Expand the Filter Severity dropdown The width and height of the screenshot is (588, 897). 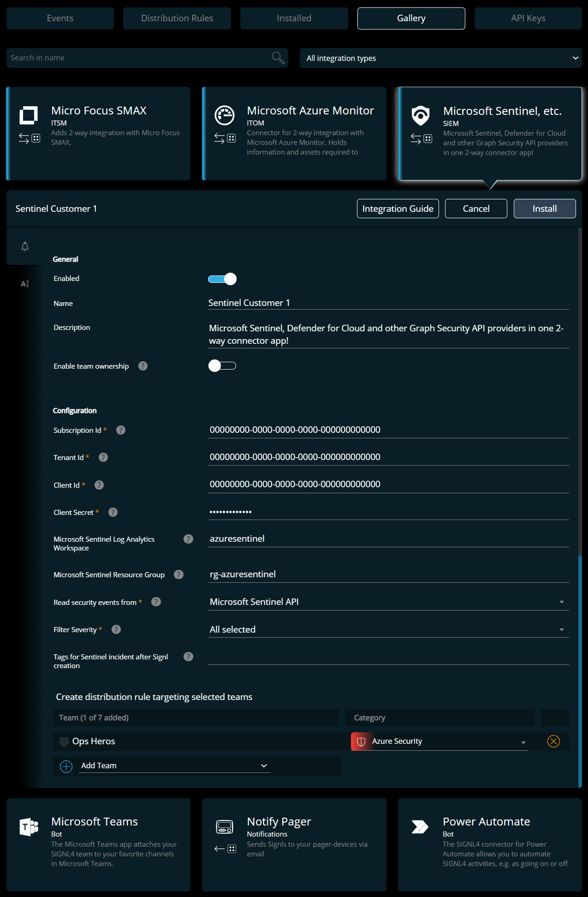389,629
